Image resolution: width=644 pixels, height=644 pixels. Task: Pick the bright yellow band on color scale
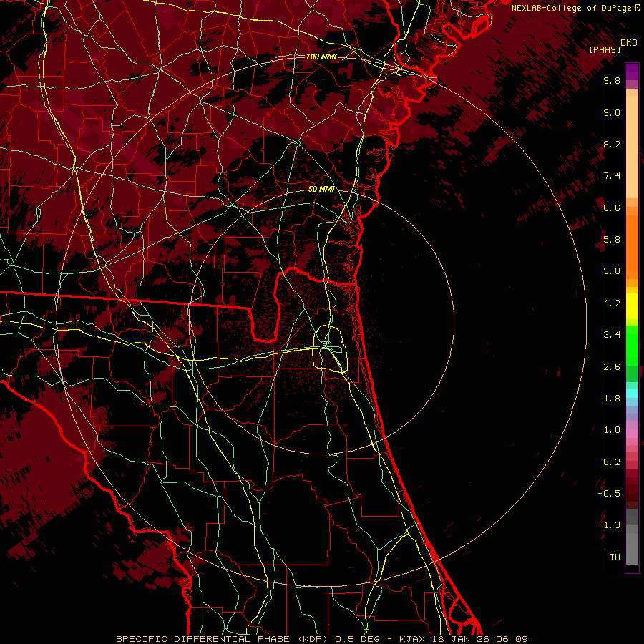click(x=632, y=306)
